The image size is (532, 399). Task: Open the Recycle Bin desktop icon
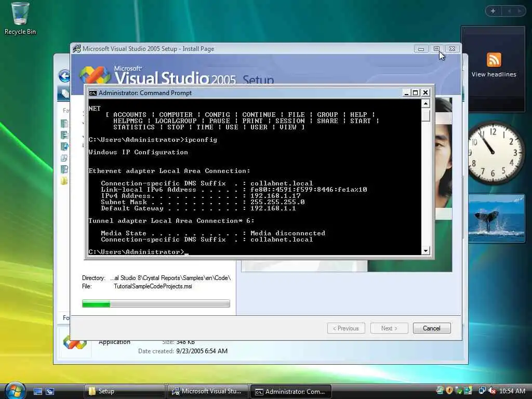pos(20,18)
